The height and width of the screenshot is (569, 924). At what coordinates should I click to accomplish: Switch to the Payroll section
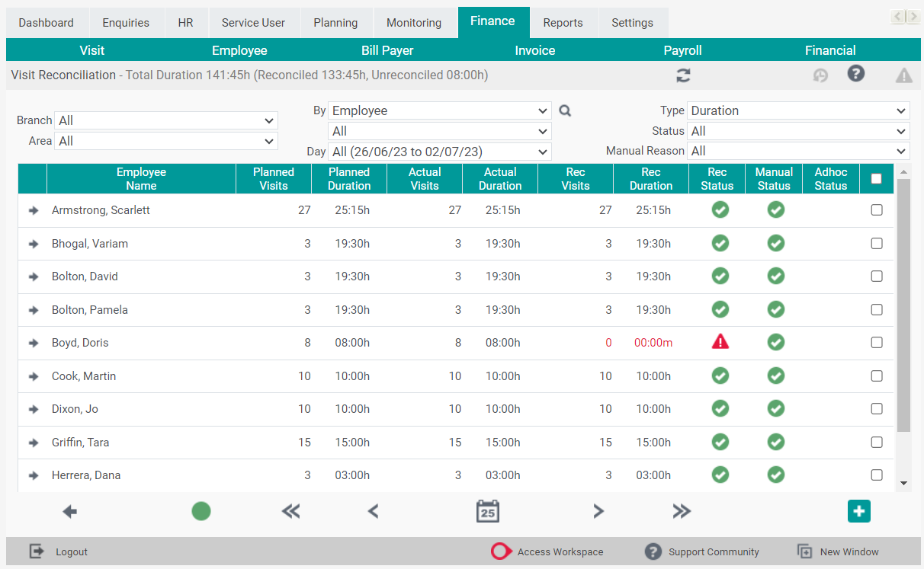pyautogui.click(x=682, y=50)
